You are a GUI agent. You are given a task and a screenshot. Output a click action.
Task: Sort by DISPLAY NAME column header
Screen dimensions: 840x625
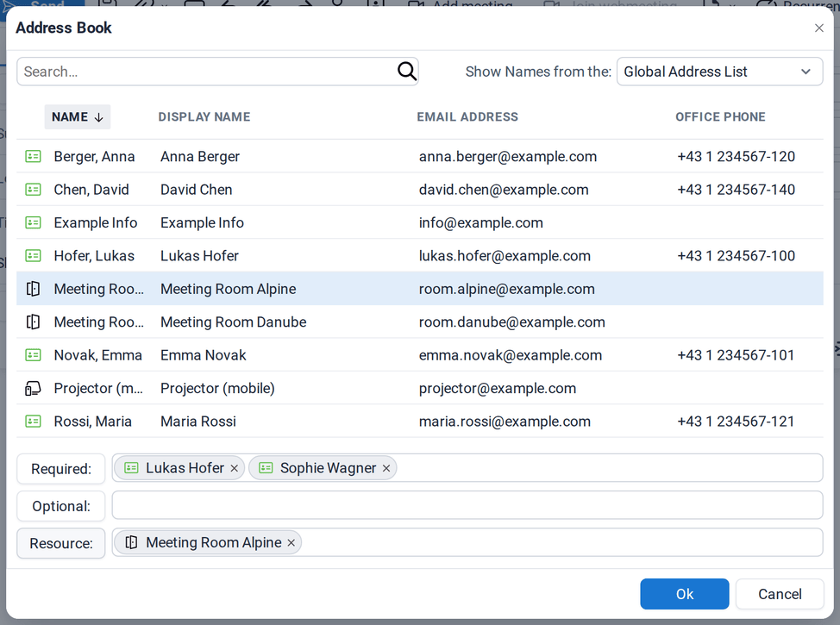[x=204, y=116]
